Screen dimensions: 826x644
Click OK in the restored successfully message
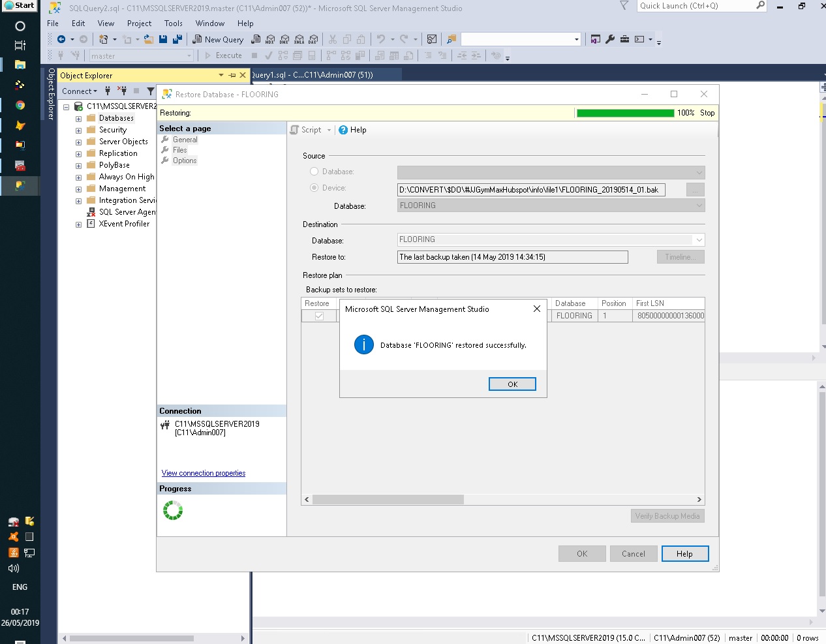tap(512, 384)
